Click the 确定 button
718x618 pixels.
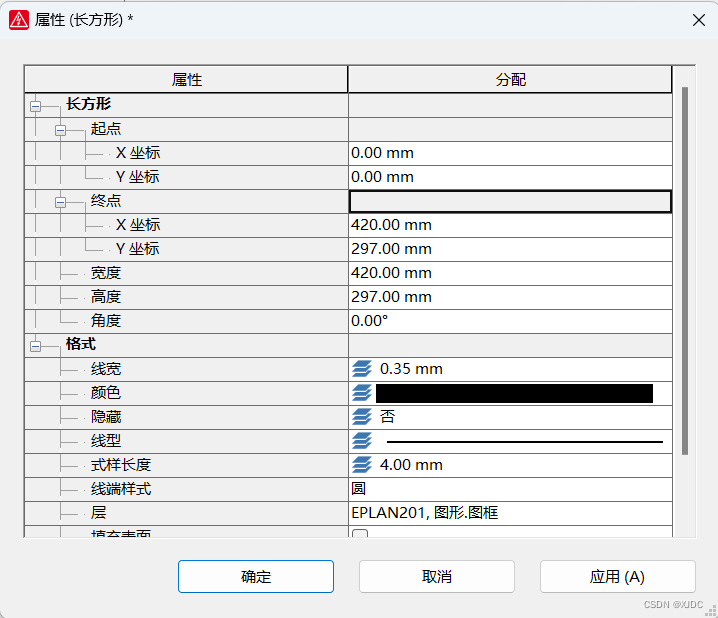click(256, 577)
